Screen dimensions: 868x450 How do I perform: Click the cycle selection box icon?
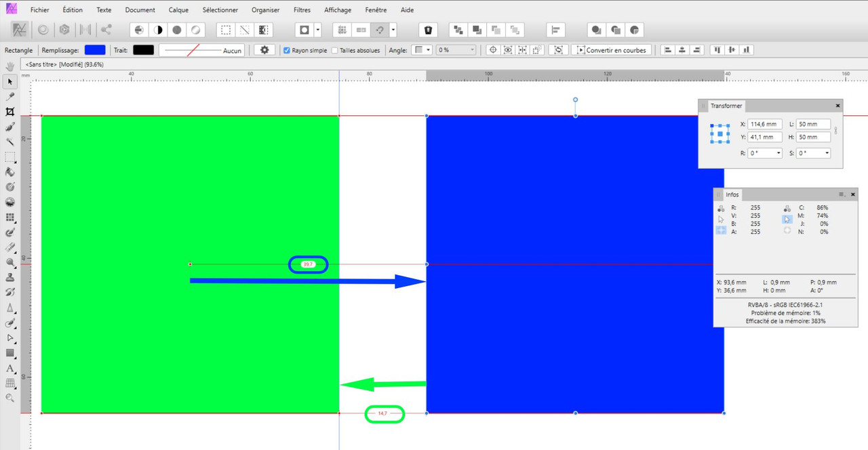558,50
